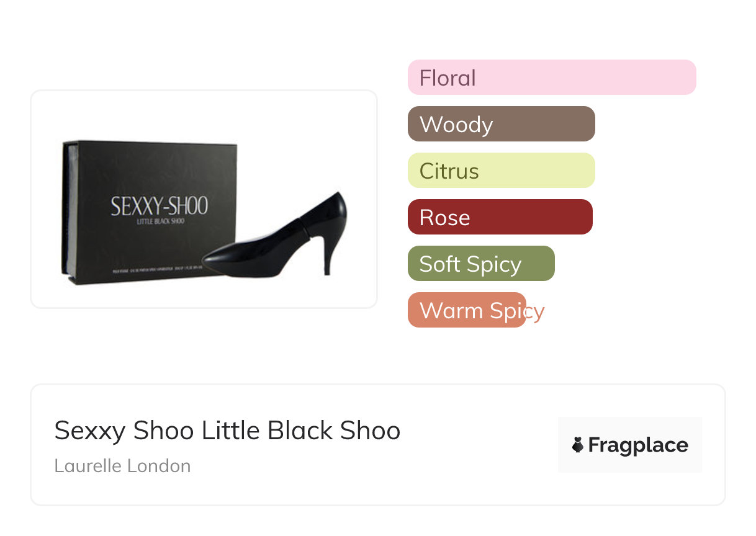Click the Soft Spicy accord bar
Viewport: 756px width, 536px height.
pyautogui.click(x=480, y=264)
